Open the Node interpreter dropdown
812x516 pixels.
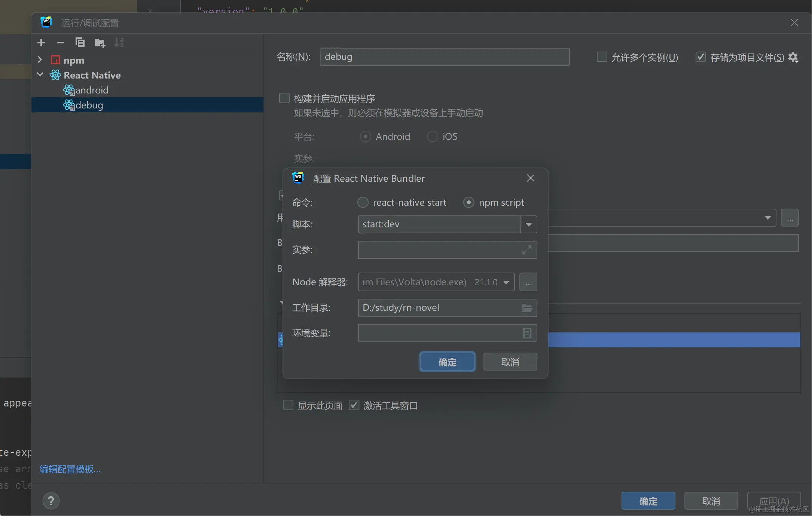(506, 282)
